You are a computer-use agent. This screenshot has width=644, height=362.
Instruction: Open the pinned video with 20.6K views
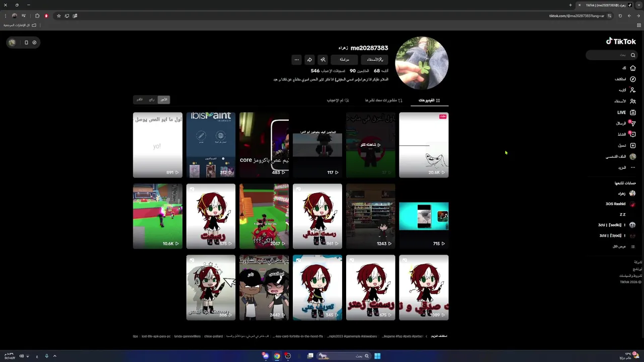(424, 145)
